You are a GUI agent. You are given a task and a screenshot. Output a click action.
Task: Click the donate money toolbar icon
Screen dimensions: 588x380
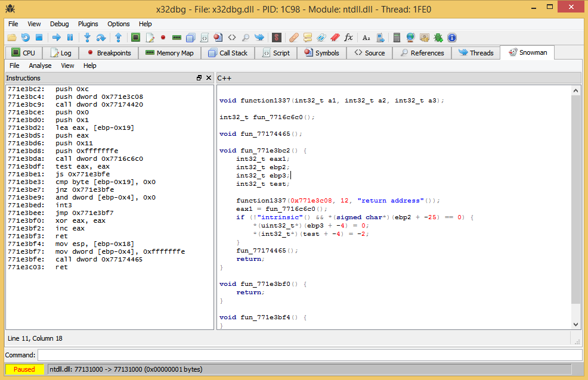(x=424, y=38)
